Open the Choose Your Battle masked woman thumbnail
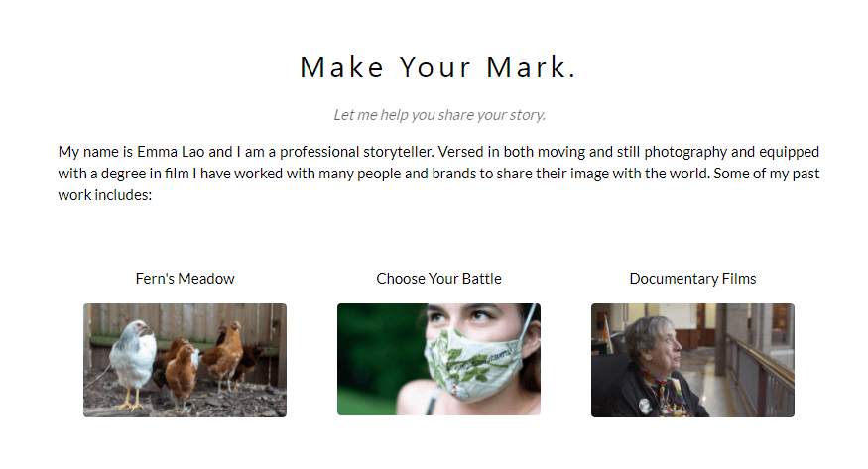The height and width of the screenshot is (469, 868). pos(438,360)
